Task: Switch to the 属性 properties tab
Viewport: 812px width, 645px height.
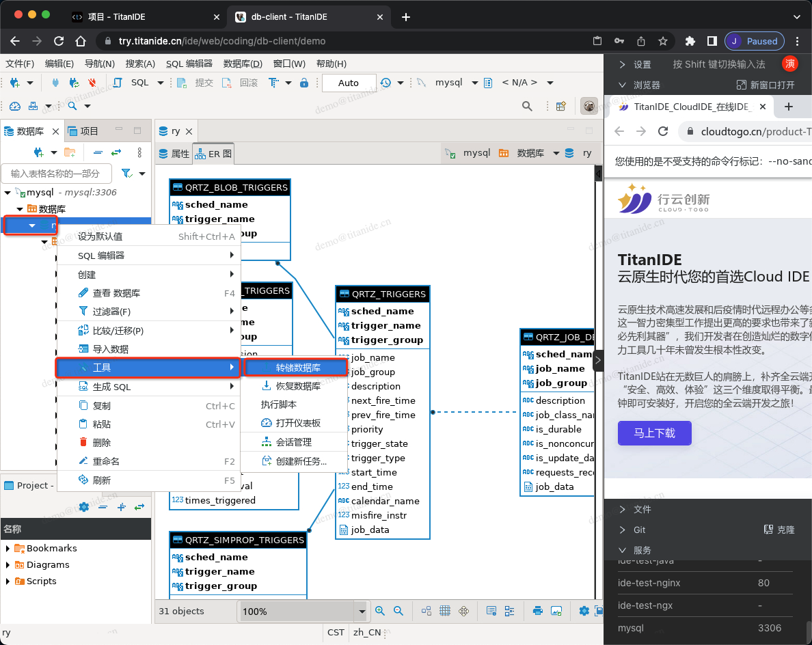Action: 174,154
